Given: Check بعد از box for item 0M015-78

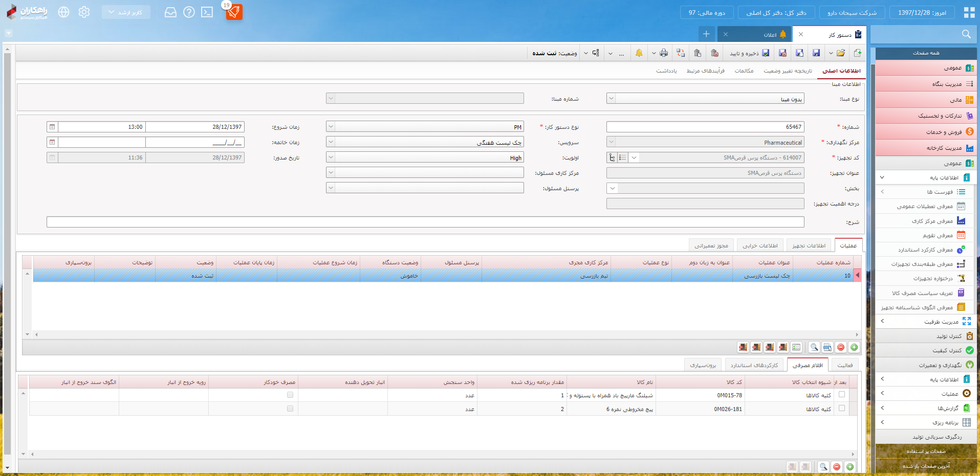Looking at the screenshot, I should (842, 395).
